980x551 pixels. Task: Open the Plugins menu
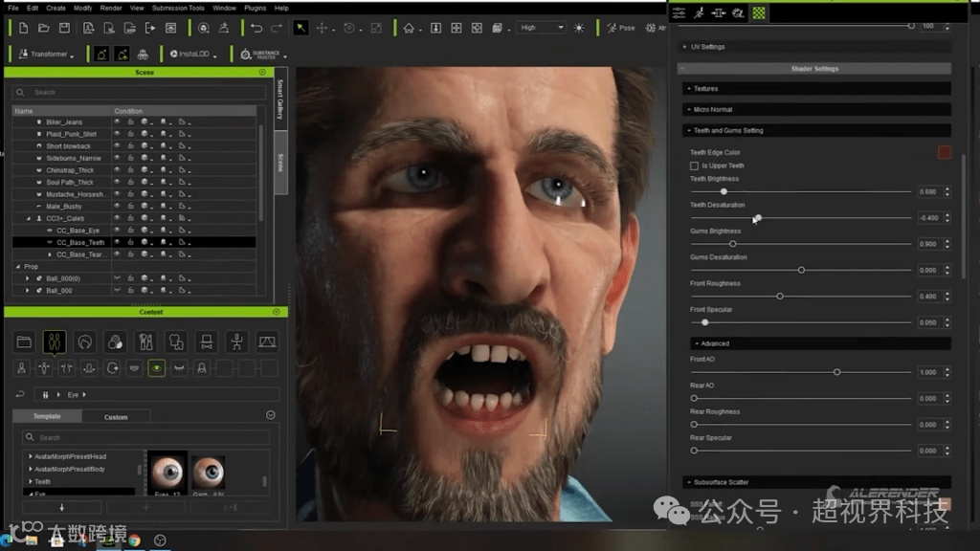pyautogui.click(x=256, y=8)
